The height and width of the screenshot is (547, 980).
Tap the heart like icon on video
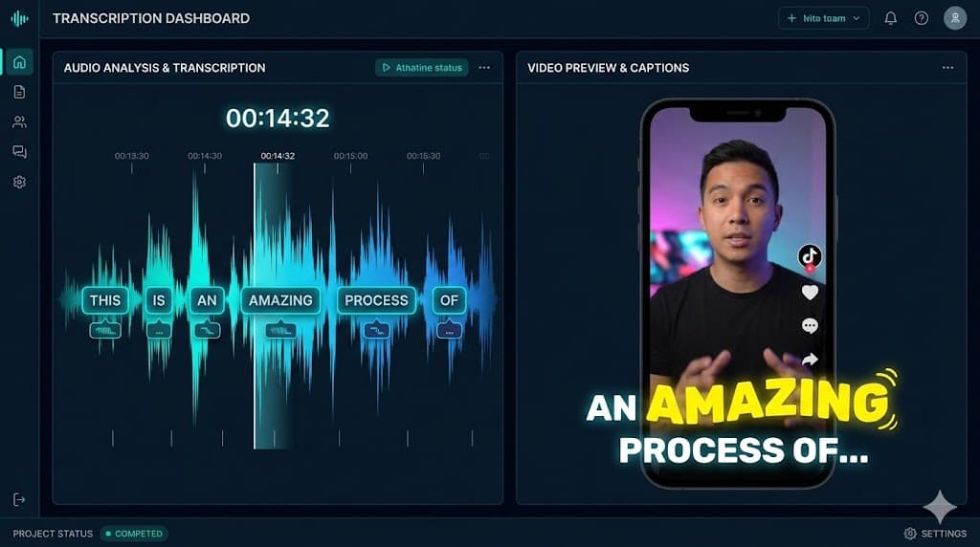[x=810, y=293]
